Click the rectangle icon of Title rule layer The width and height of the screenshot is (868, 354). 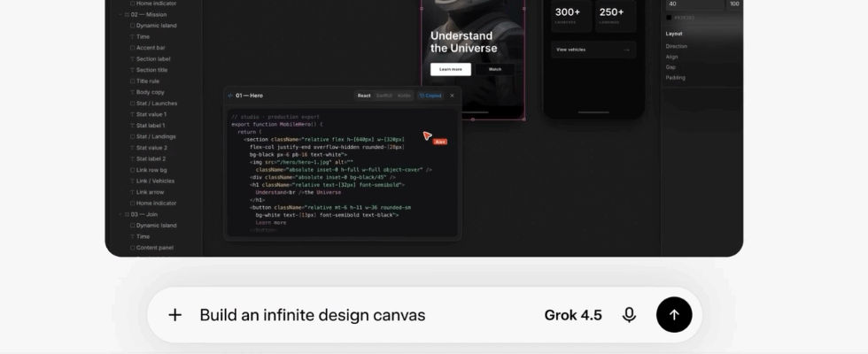tap(132, 81)
